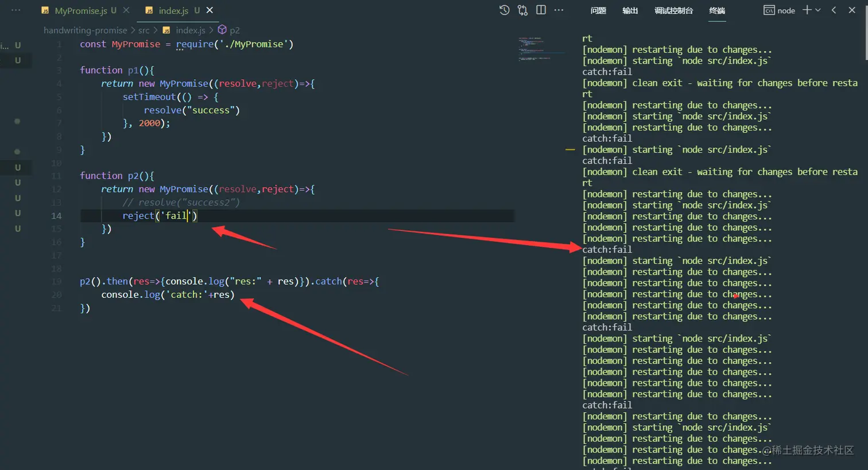Close the terminal panel with the X

click(852, 10)
